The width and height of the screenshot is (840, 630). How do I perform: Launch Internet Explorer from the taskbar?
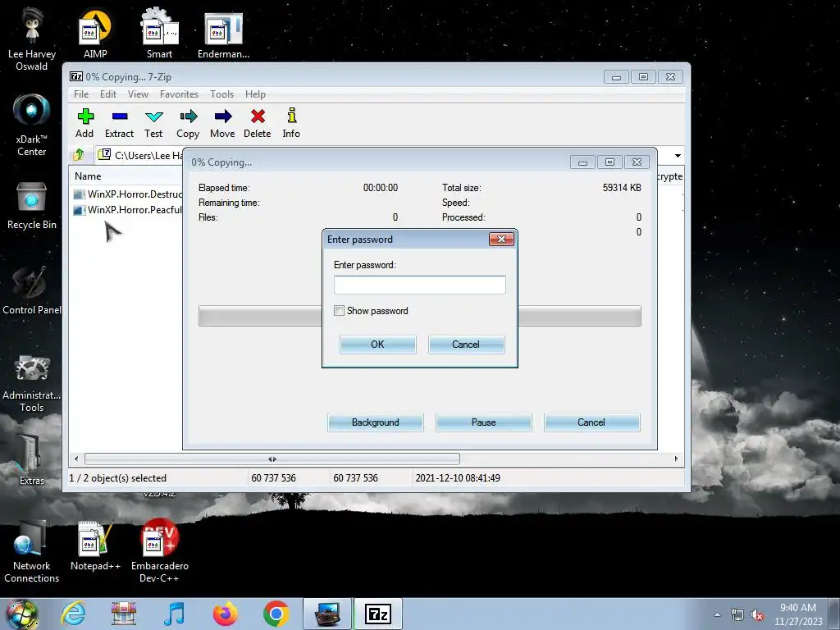[x=73, y=614]
